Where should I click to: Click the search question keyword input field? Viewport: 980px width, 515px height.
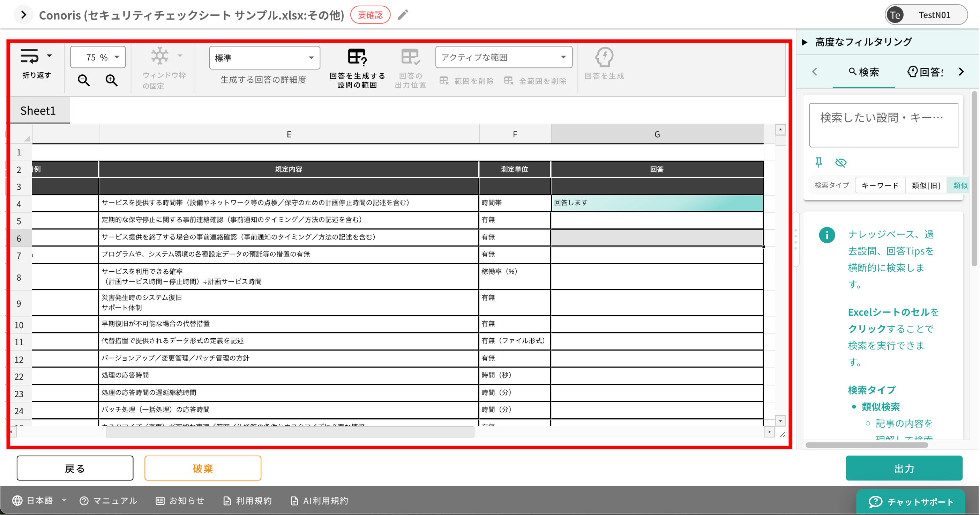tap(883, 125)
